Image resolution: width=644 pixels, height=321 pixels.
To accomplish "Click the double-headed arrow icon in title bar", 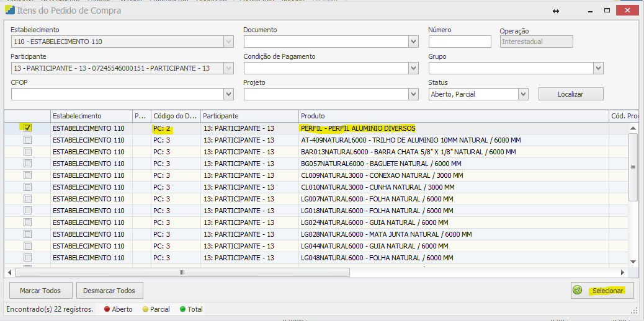I will [x=556, y=11].
